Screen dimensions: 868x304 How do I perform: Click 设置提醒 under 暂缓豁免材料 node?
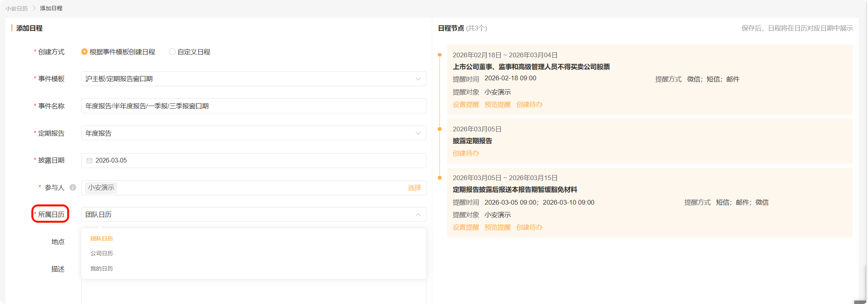(x=466, y=227)
